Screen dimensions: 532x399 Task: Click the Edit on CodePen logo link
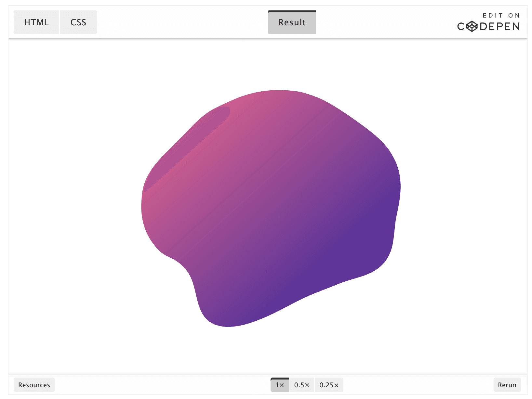pos(488,22)
